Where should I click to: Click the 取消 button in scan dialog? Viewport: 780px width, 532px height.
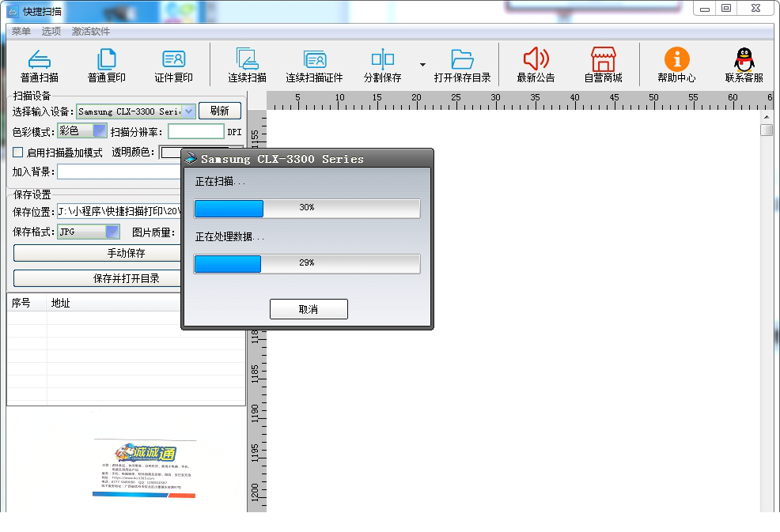(x=309, y=309)
